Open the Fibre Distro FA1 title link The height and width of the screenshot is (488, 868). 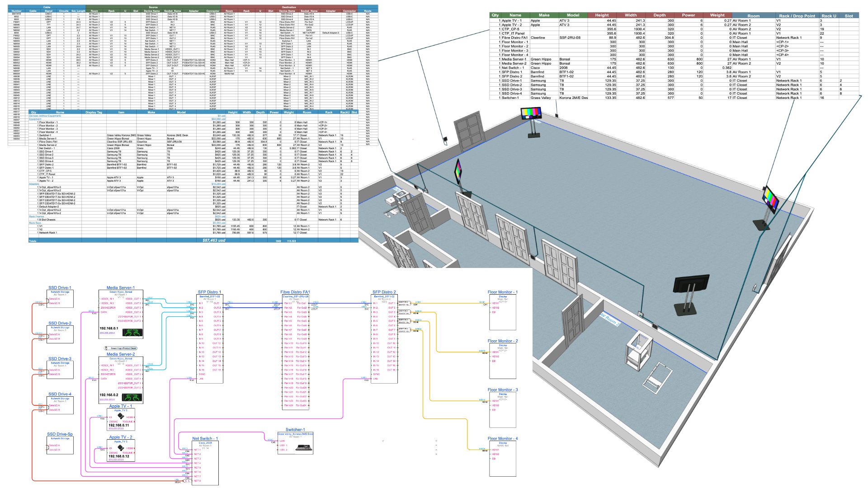point(295,292)
